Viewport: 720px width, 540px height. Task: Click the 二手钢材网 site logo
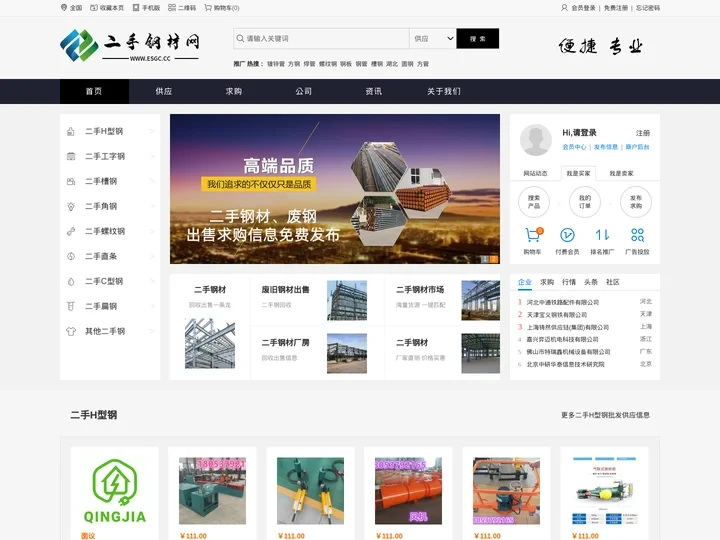coord(130,46)
